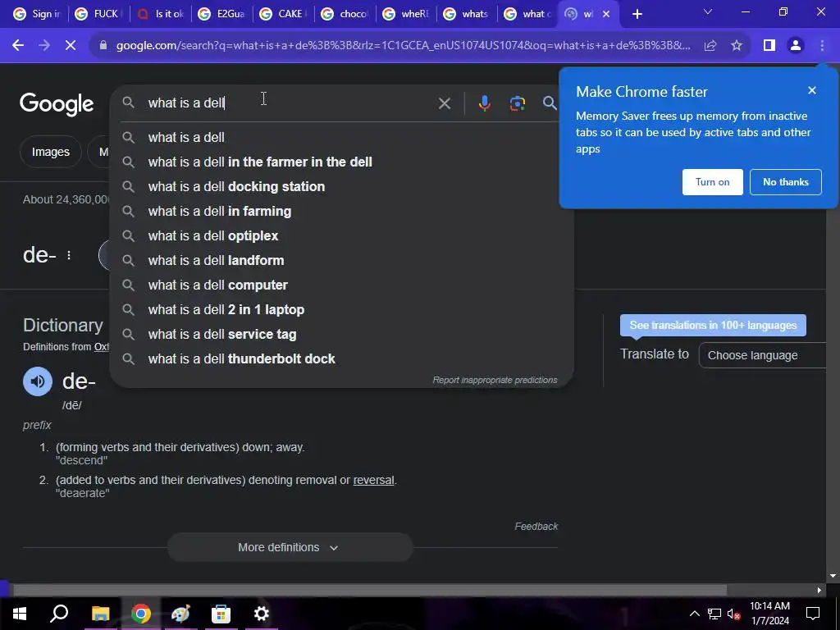Switch to the 'wheRE' tab
Image resolution: width=840 pixels, height=630 pixels.
point(407,14)
